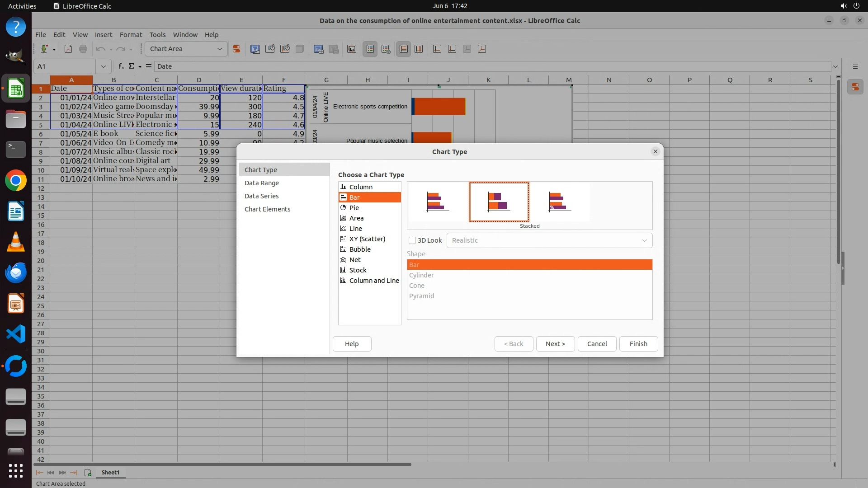This screenshot has height=488, width=868.
Task: Select the Stock chart type
Action: tap(358, 270)
